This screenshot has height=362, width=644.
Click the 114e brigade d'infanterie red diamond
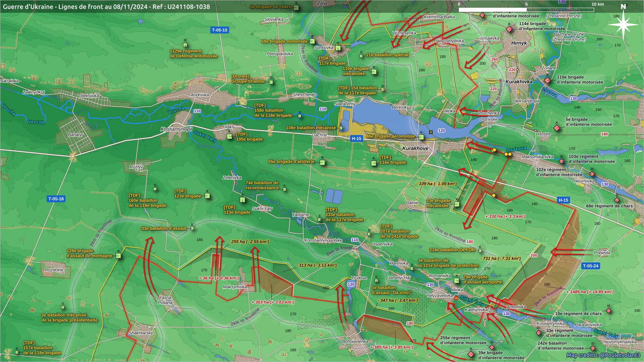(x=509, y=29)
